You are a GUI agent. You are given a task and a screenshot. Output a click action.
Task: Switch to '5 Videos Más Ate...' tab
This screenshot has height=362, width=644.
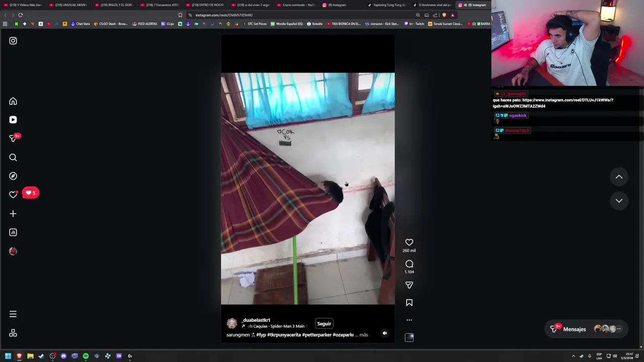coord(23,5)
